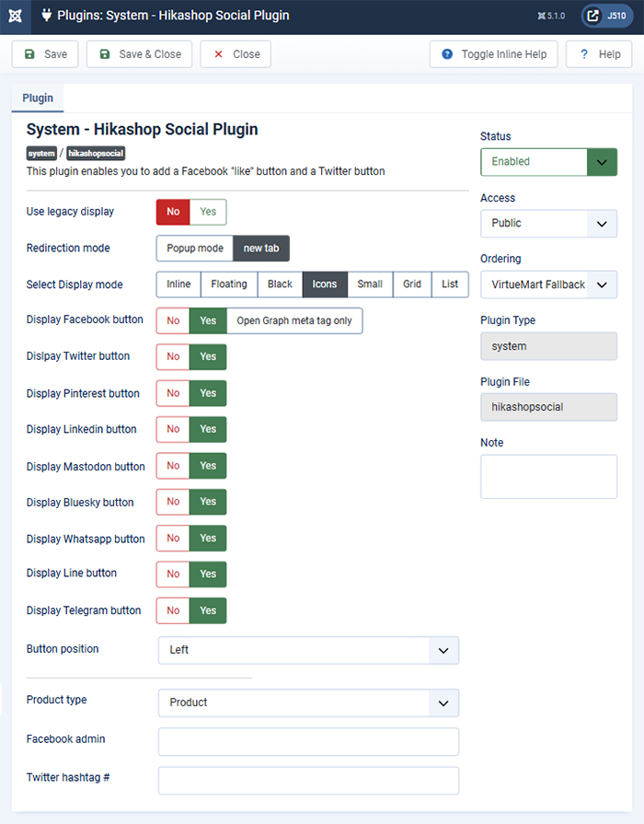Open the J510 external site icon

pyautogui.click(x=592, y=16)
